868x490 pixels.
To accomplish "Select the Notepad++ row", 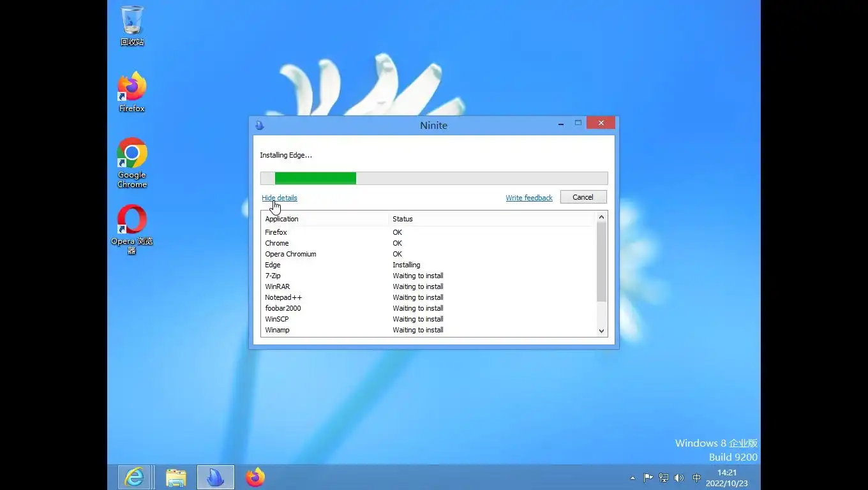I will [428, 297].
